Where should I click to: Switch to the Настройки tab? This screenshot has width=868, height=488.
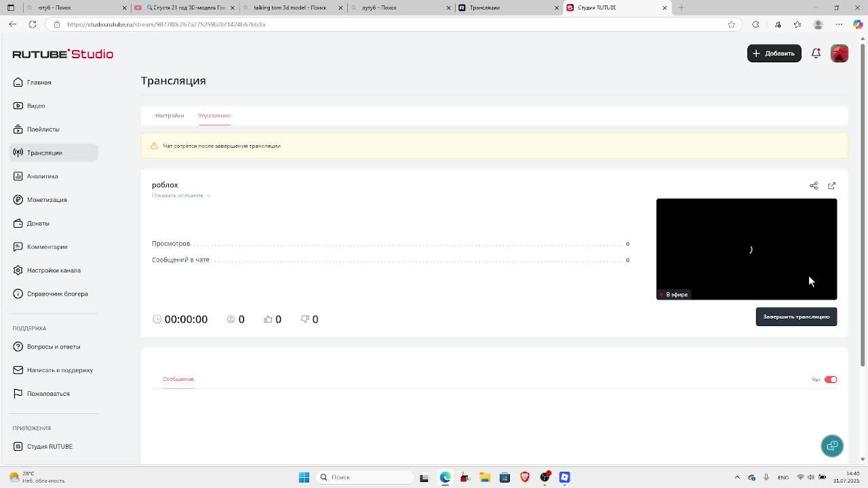[x=170, y=115]
